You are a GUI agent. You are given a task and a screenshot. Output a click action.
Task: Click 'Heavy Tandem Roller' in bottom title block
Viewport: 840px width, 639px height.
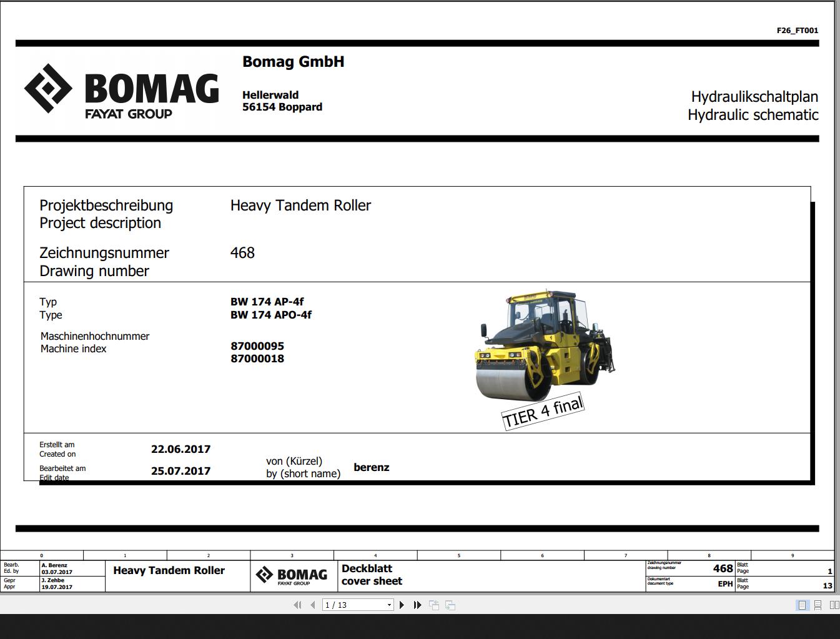169,570
